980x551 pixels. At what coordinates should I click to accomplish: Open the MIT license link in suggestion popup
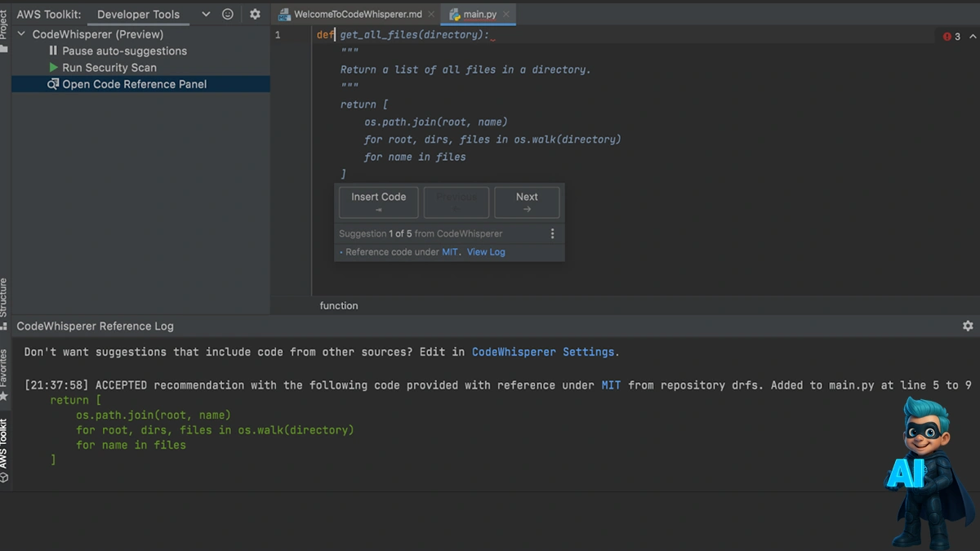pos(450,252)
